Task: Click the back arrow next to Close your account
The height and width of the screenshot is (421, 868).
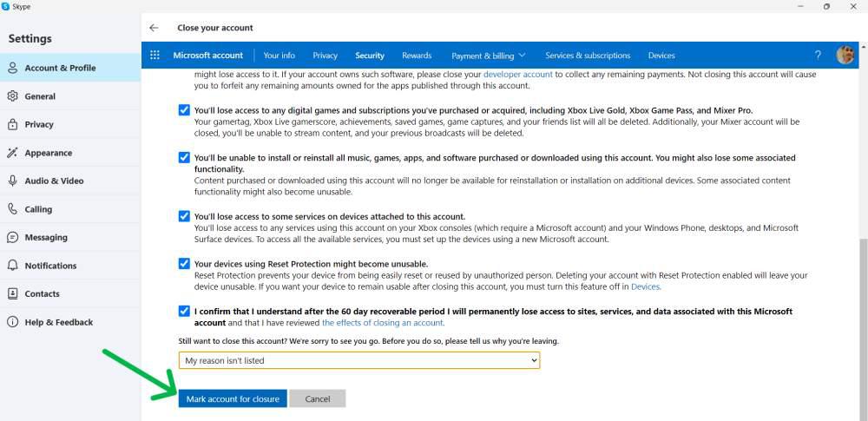Action: (x=154, y=28)
